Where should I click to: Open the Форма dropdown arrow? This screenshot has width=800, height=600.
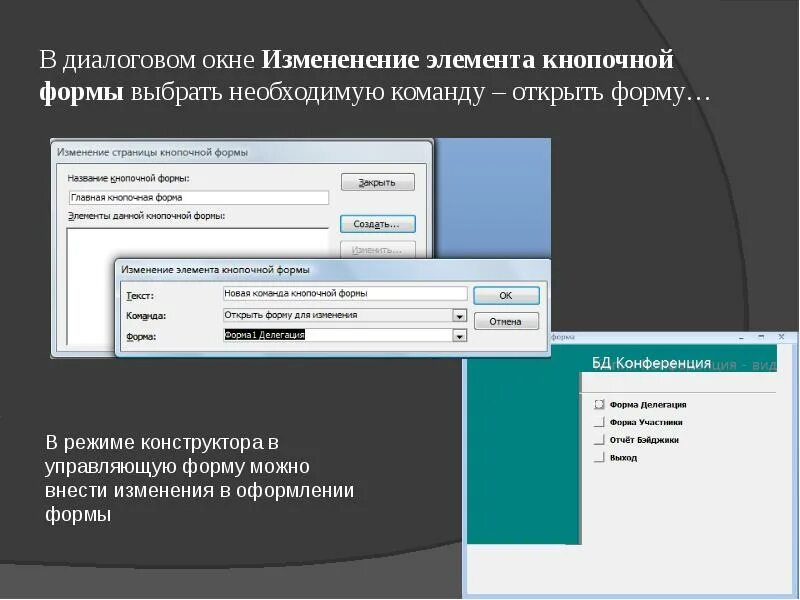click(460, 336)
